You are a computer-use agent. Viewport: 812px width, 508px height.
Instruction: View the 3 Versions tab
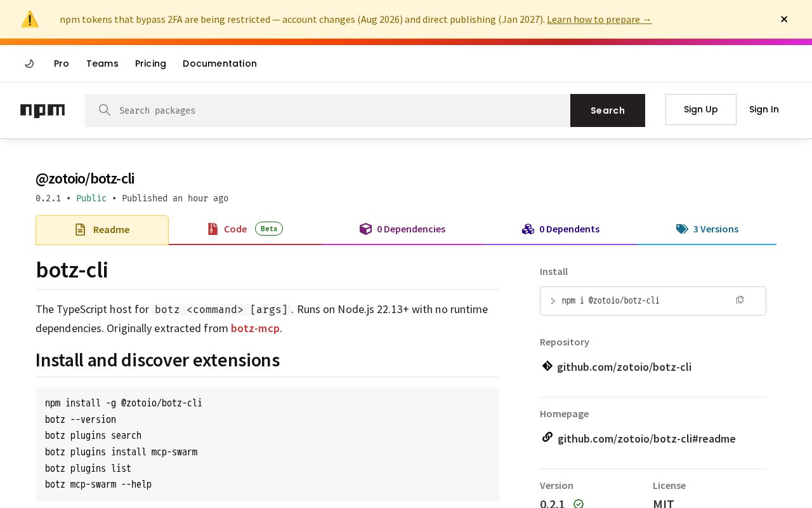click(x=707, y=229)
